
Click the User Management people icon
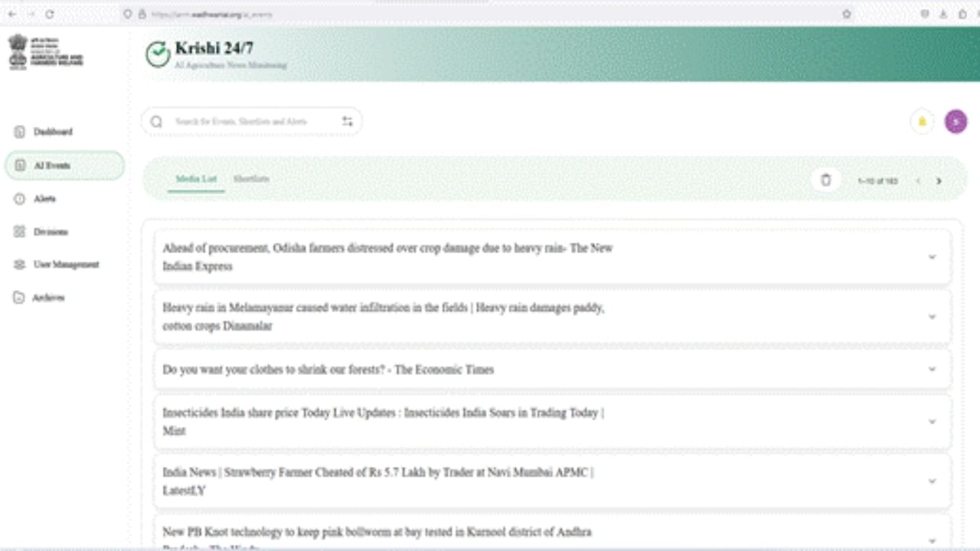20,265
